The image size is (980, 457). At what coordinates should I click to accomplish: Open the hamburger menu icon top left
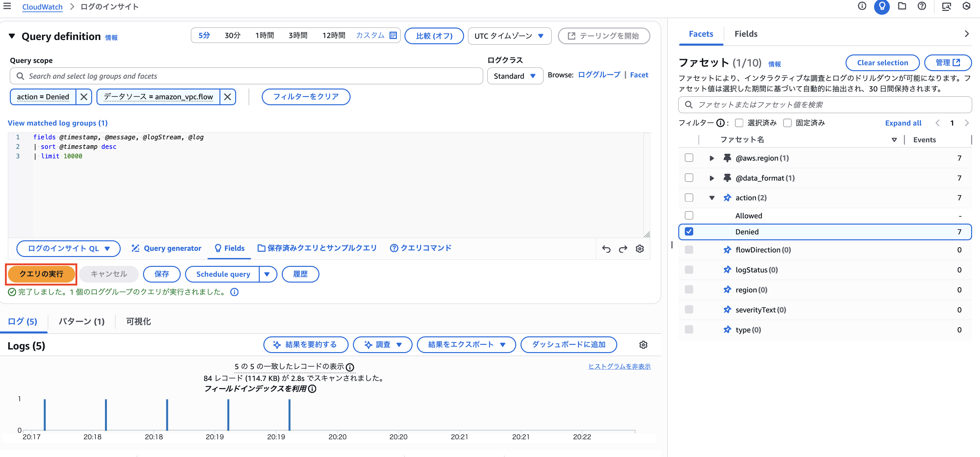(7, 7)
